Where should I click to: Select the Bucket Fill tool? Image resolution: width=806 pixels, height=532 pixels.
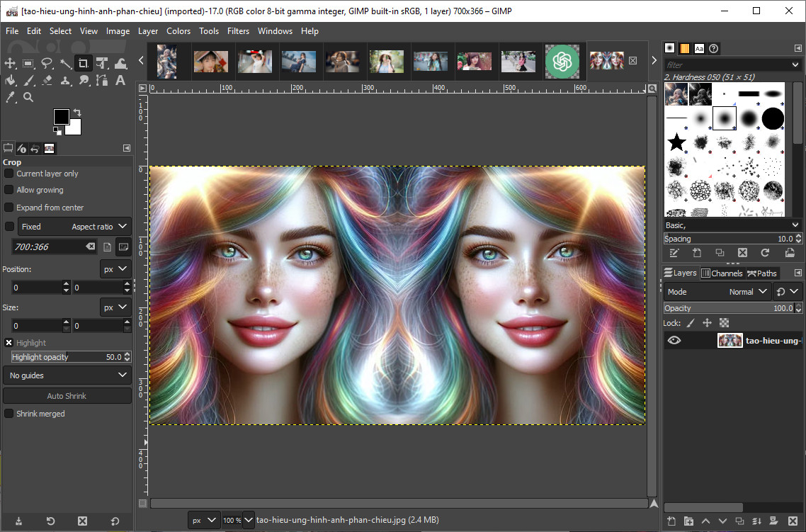tap(10, 80)
